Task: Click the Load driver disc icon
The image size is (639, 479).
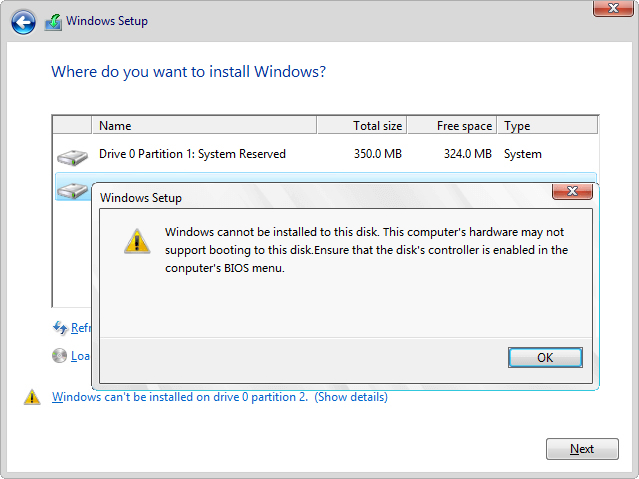Action: [x=59, y=355]
